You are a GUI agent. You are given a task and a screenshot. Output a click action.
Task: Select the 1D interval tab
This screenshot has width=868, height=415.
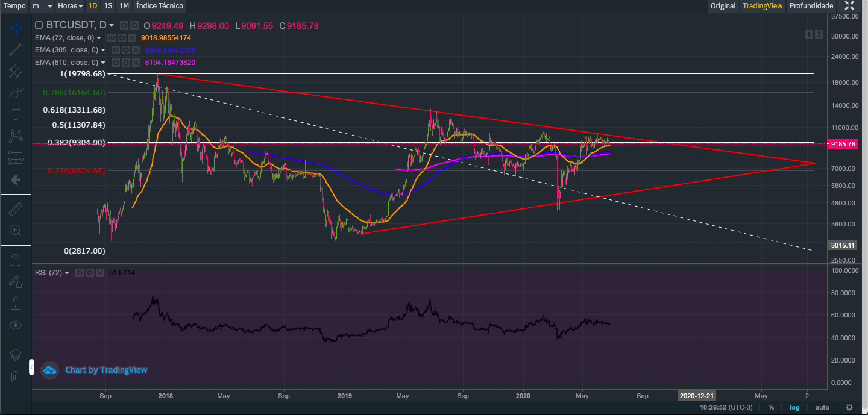coord(92,6)
